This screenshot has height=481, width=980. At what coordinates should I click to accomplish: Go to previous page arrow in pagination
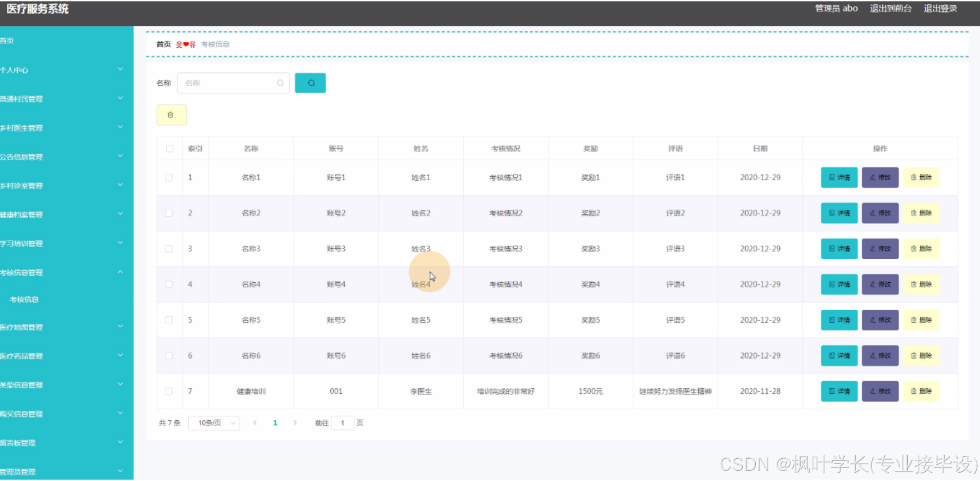point(255,423)
